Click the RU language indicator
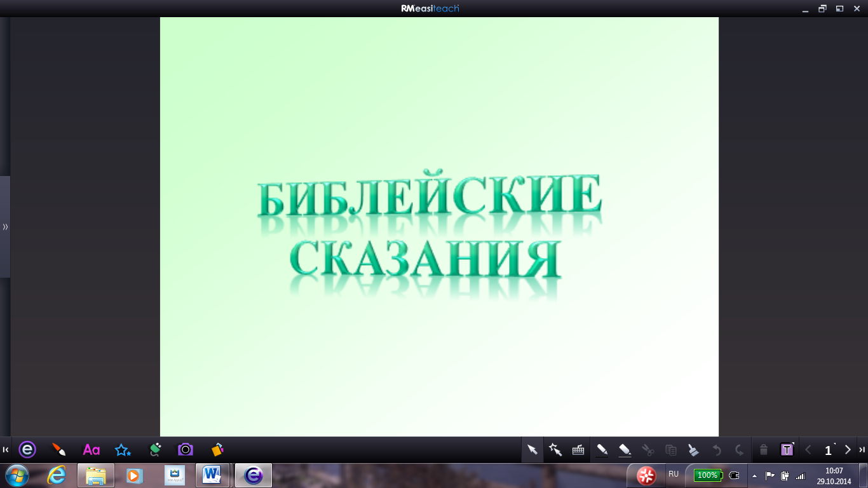The image size is (868, 488). [x=674, y=474]
